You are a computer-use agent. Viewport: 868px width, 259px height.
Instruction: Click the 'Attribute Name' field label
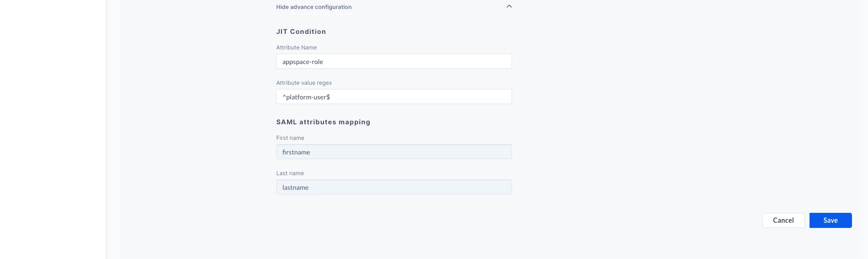click(x=297, y=48)
